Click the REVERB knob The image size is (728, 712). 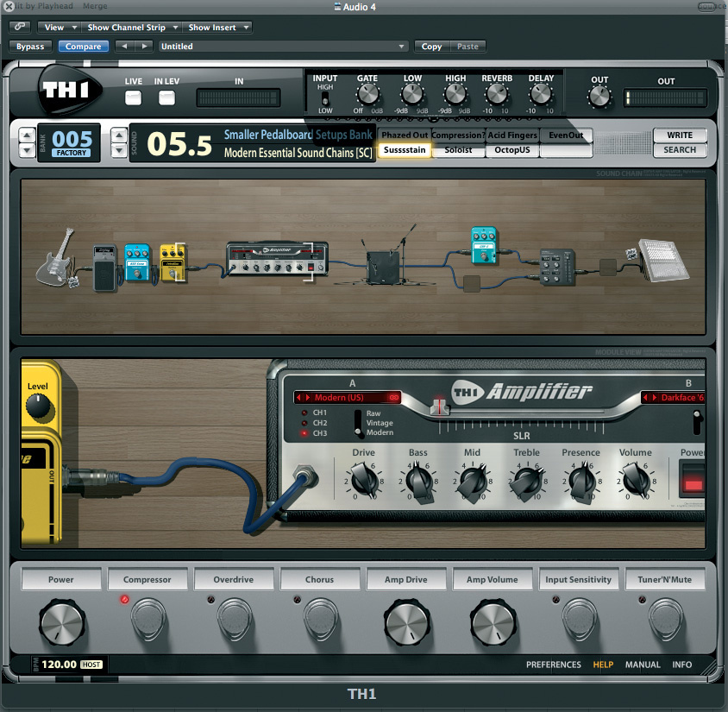click(496, 94)
